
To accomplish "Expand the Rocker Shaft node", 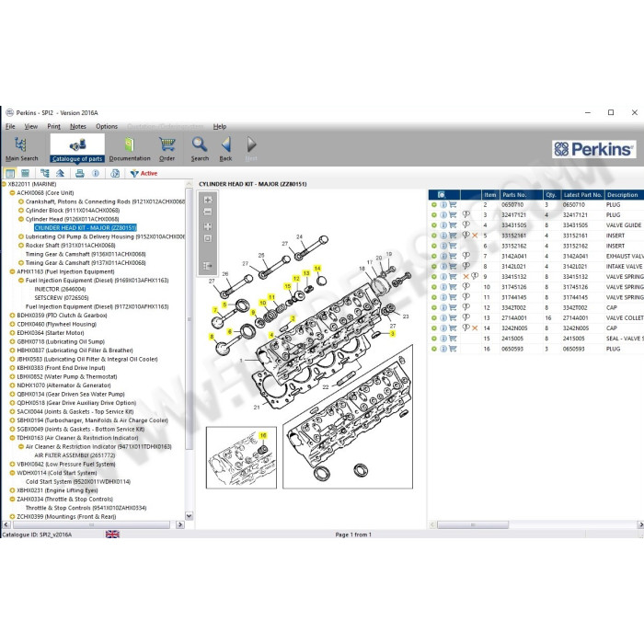I will tap(21, 246).
